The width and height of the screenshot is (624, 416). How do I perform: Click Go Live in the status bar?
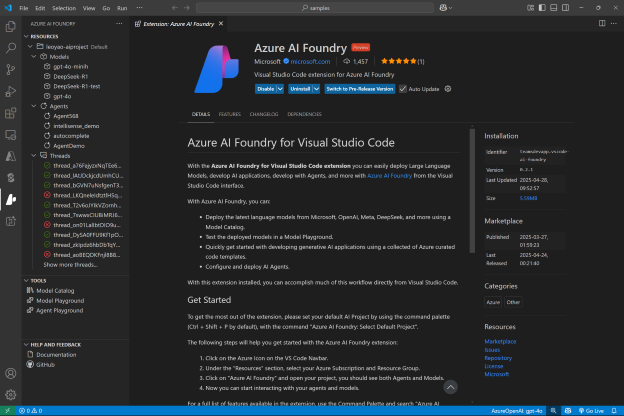pyautogui.click(x=591, y=411)
